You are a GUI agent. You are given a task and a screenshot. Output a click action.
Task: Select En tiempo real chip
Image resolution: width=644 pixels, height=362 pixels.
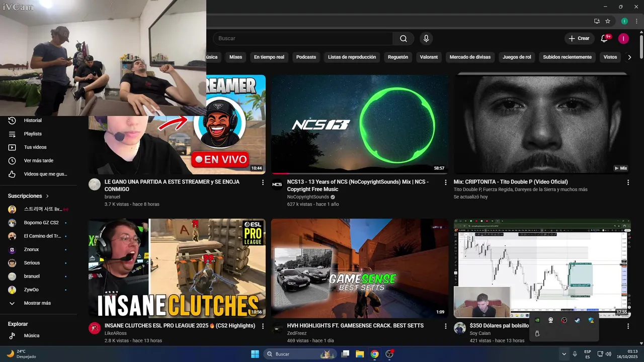coord(269,57)
